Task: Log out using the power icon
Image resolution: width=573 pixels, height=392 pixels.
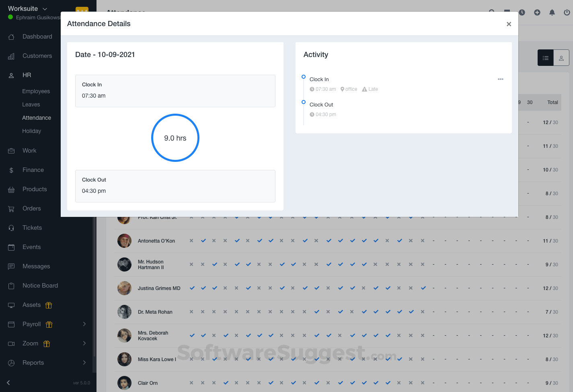Action: pos(567,12)
